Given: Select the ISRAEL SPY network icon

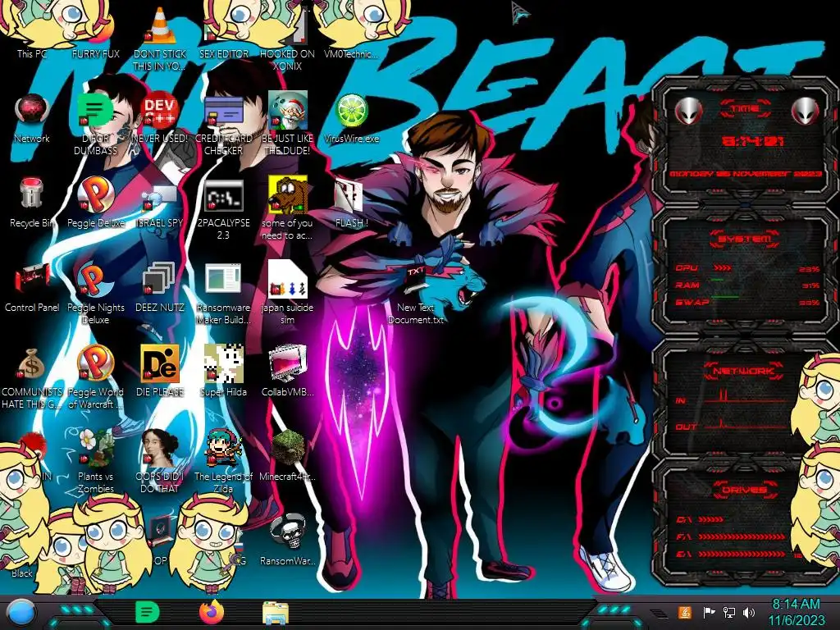Looking at the screenshot, I should (160, 203).
